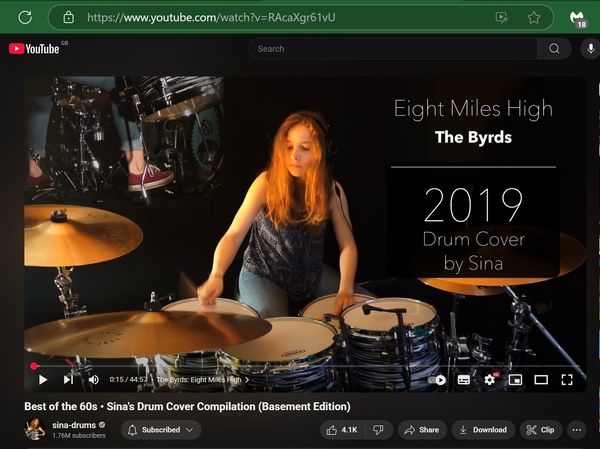600x449 pixels.
Task: Open the media control icon in address bar
Action: click(501, 17)
